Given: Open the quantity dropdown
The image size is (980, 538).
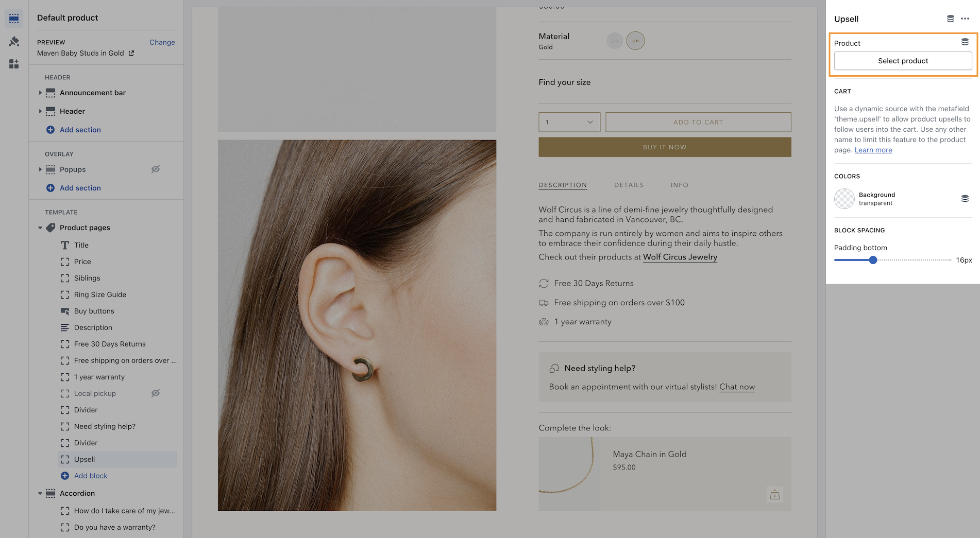Looking at the screenshot, I should [569, 122].
